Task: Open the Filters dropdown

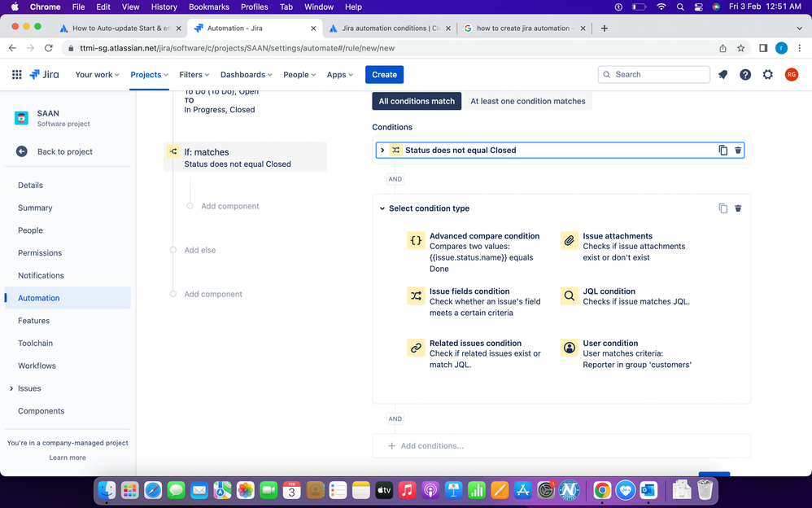Action: tap(194, 75)
